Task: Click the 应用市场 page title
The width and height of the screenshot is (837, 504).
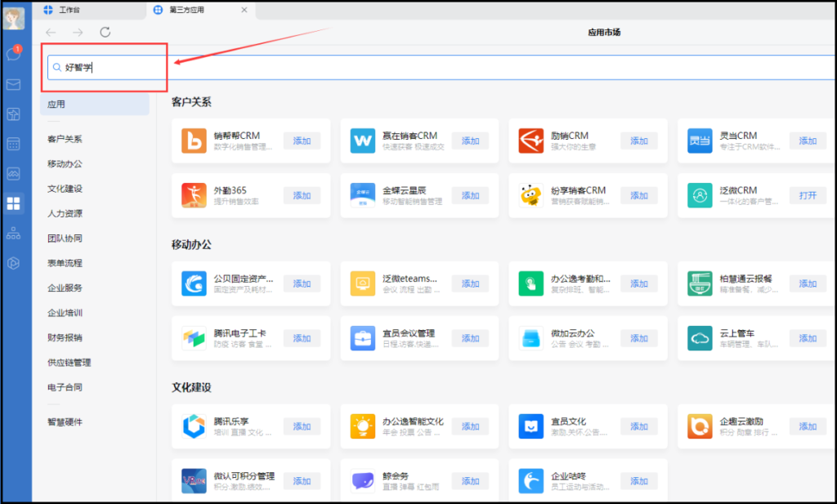Action: 604,32
